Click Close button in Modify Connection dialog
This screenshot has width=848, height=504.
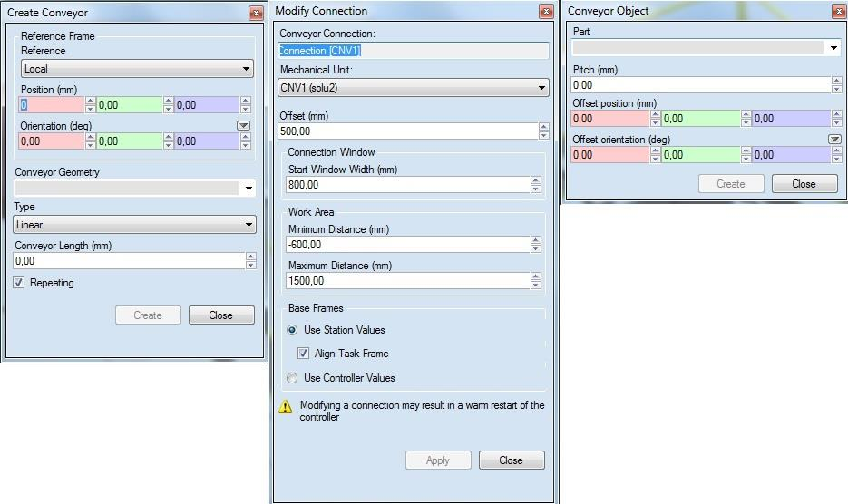pyautogui.click(x=512, y=460)
